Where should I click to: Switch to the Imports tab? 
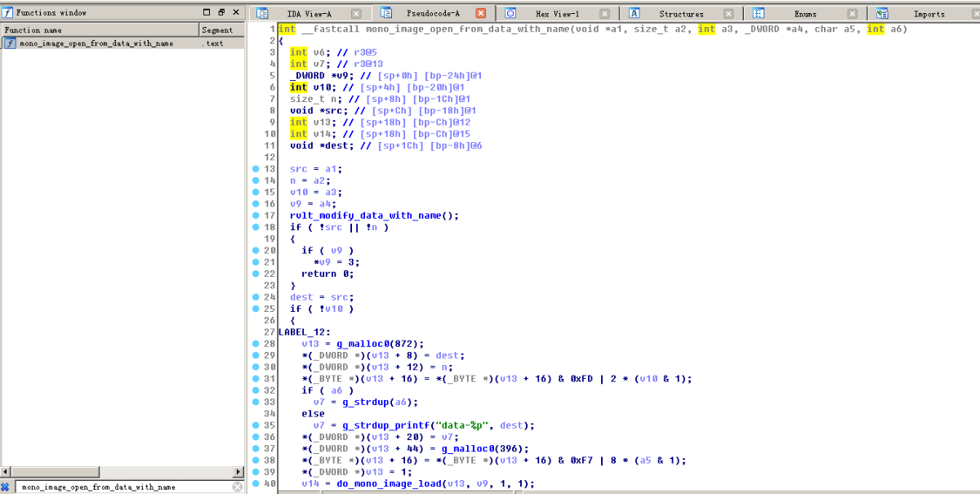tap(929, 14)
